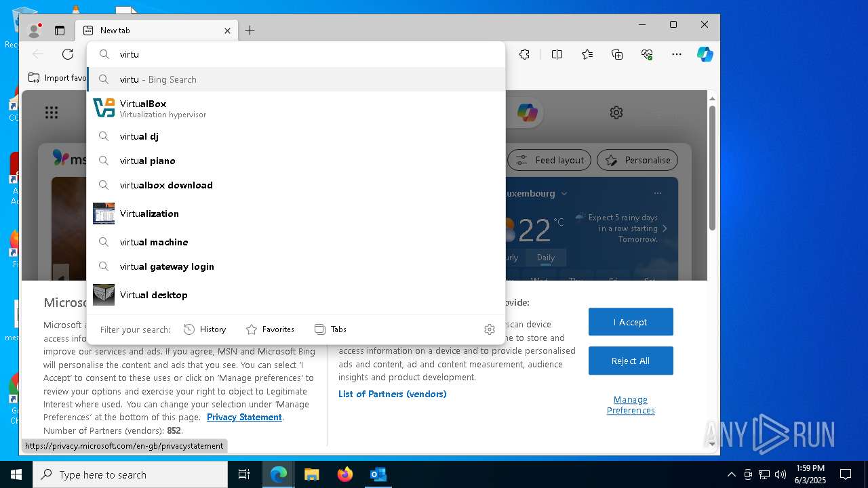868x488 pixels.
Task: Open the MSN apps grid icon
Action: tap(52, 113)
